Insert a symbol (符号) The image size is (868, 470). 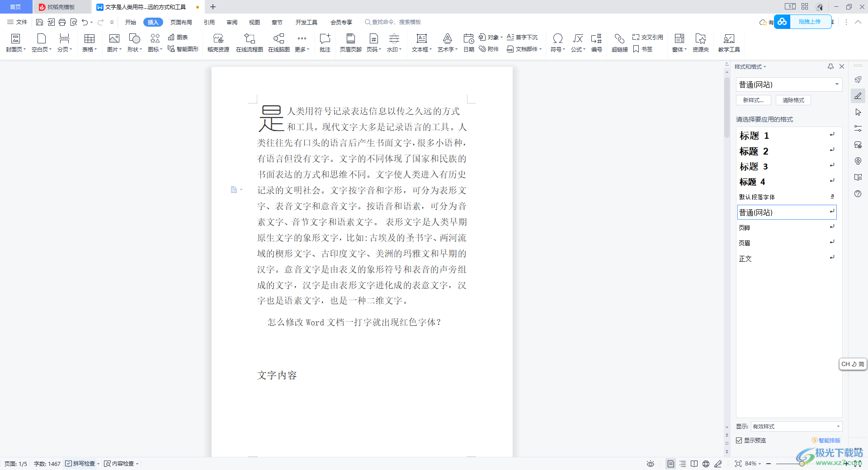(558, 43)
